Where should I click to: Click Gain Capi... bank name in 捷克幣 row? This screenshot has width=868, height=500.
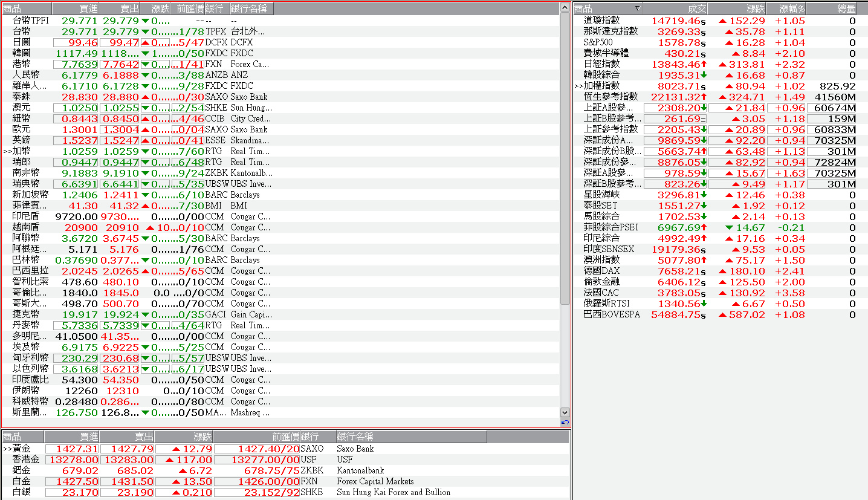[250, 314]
